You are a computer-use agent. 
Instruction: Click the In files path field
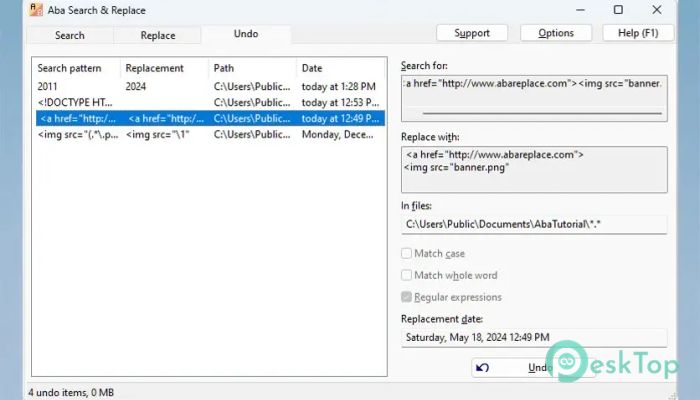click(x=534, y=225)
